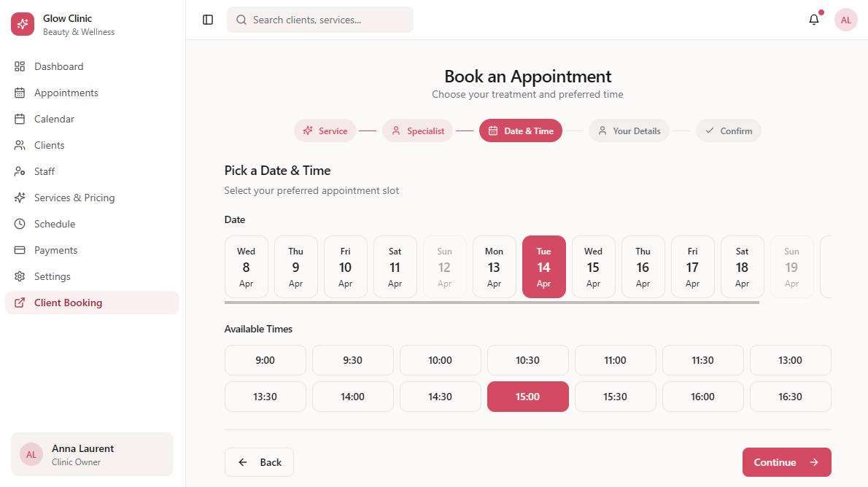Navigate to Payments section

pos(55,250)
